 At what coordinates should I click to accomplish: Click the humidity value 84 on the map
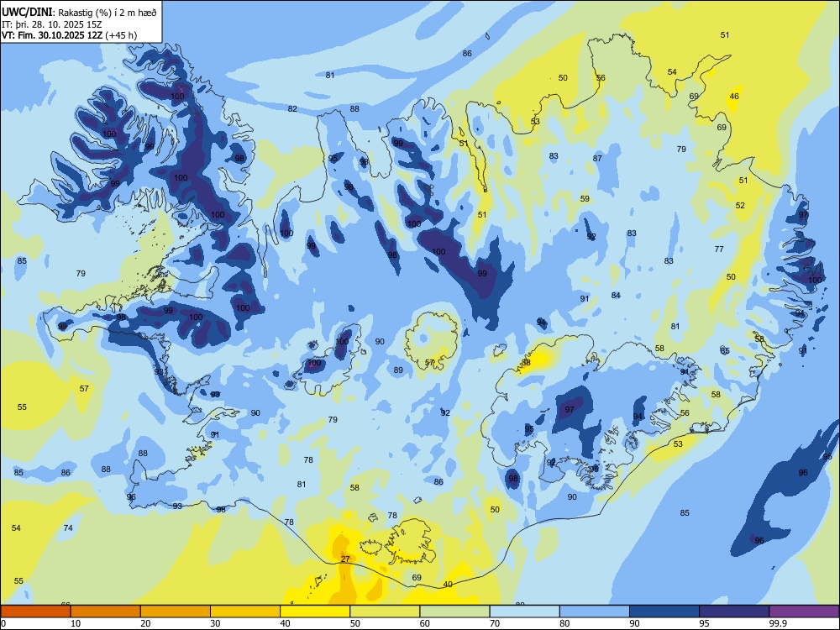tap(616, 295)
